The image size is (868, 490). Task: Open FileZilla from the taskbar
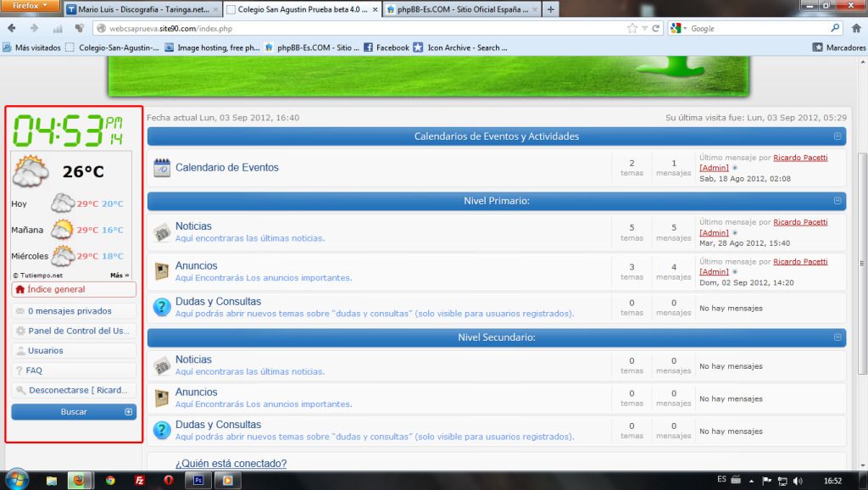tap(140, 480)
